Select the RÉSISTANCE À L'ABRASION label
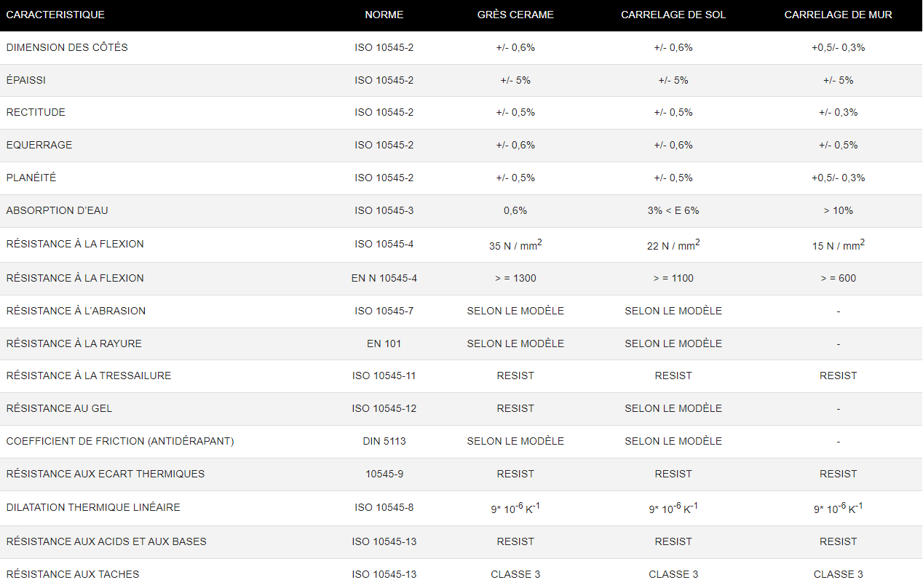 76,311
